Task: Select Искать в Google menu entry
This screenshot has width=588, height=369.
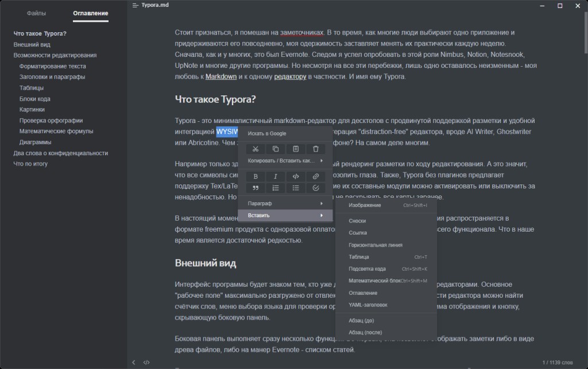Action: 285,133
